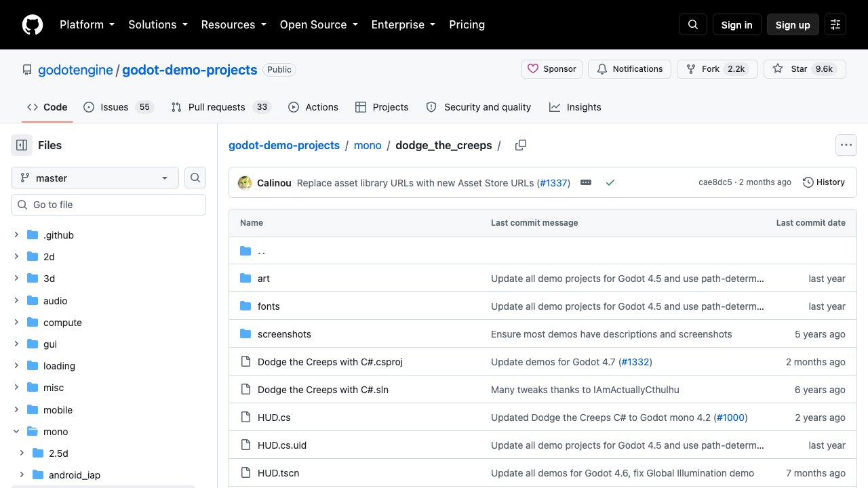The width and height of the screenshot is (868, 488).
Task: Click the Notifications bell button
Action: [630, 69]
